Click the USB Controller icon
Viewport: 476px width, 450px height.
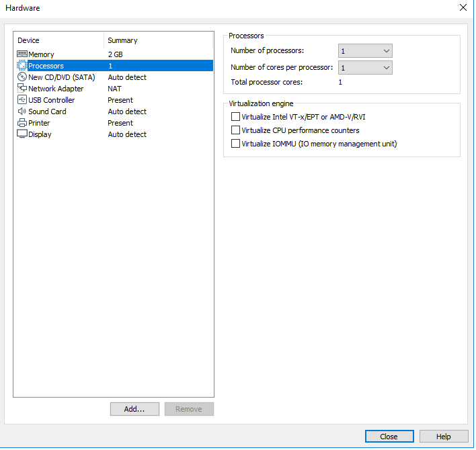point(22,100)
